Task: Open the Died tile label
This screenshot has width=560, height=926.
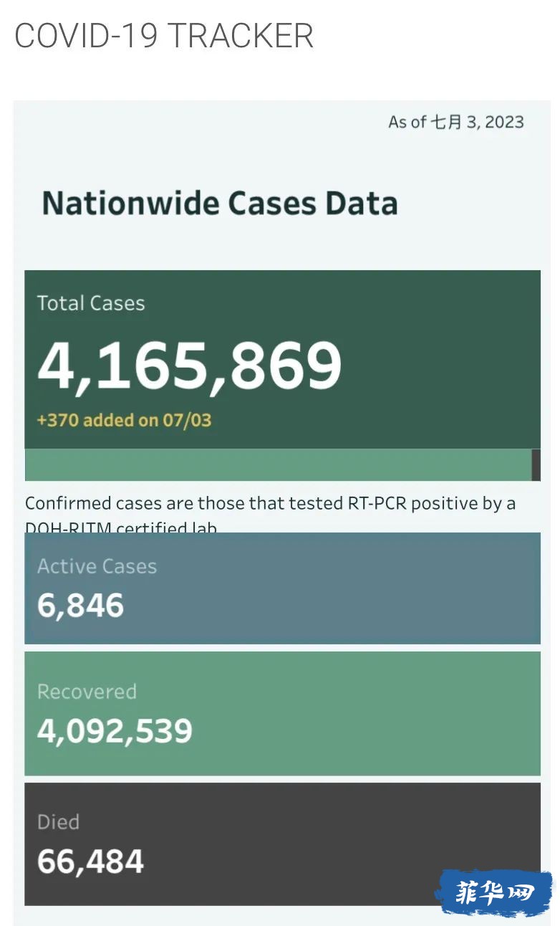Action: tap(58, 822)
